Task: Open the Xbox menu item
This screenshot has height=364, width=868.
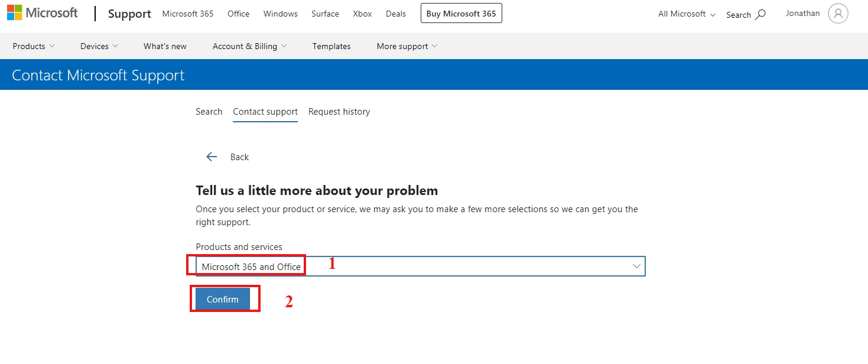Action: tap(362, 14)
